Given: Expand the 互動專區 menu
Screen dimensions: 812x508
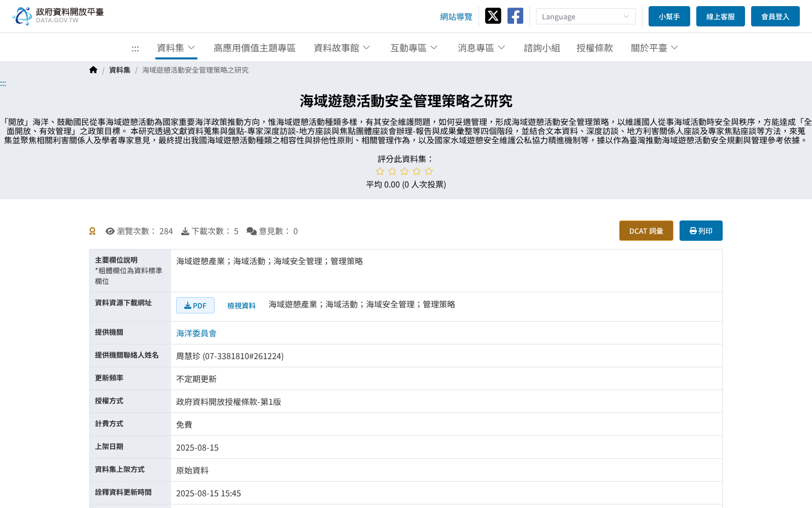Looking at the screenshot, I should coord(414,48).
